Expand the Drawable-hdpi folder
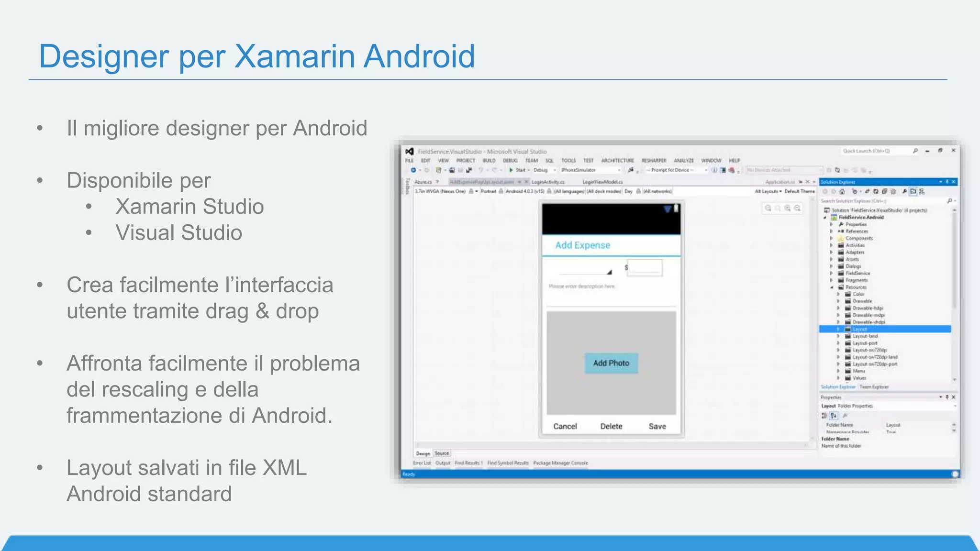 pos(838,309)
